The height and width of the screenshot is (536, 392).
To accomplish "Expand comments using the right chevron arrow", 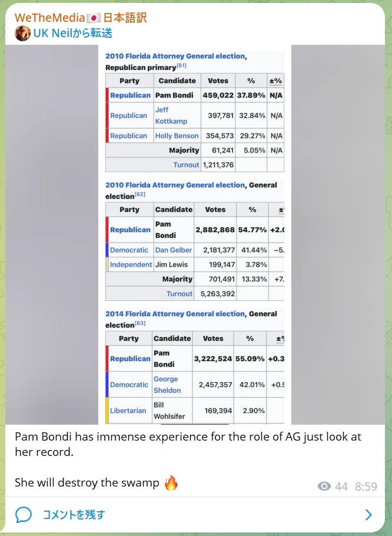I will click(x=368, y=514).
